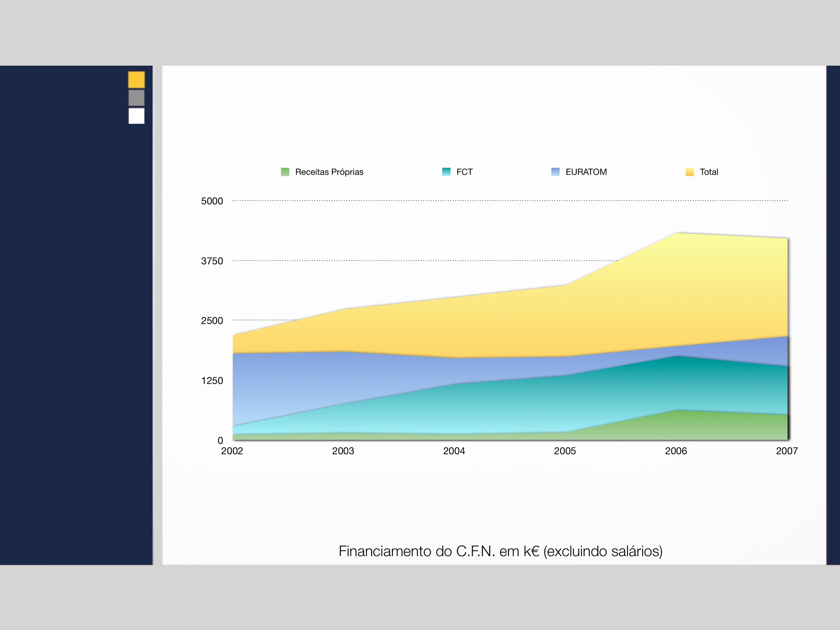
Task: Click the 2003 x-axis label
Action: (343, 451)
